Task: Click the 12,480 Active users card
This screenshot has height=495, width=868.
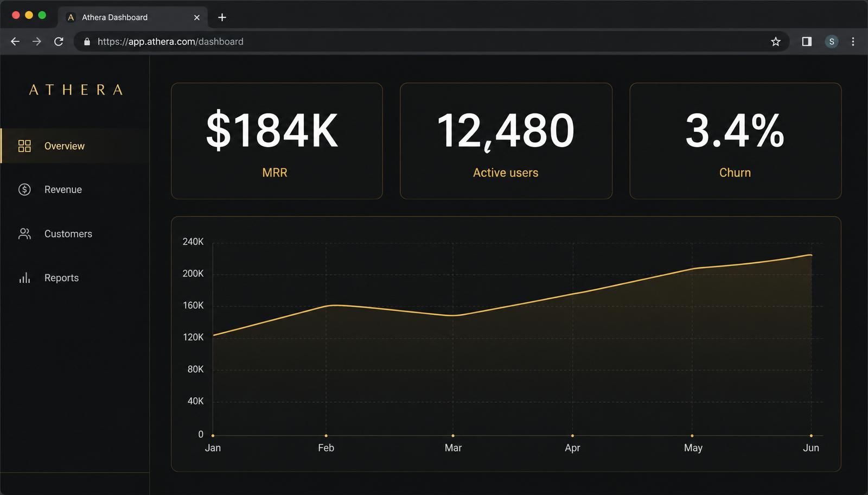Action: coord(506,141)
